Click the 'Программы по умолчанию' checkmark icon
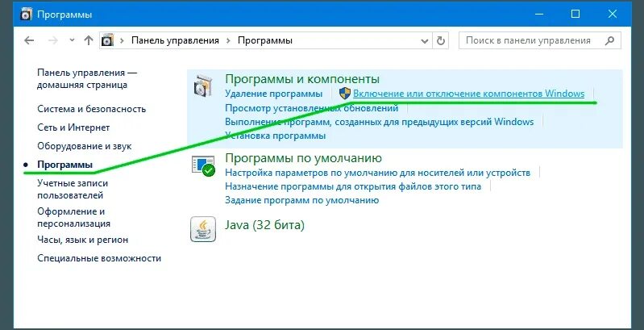644x330 pixels. pyautogui.click(x=204, y=166)
